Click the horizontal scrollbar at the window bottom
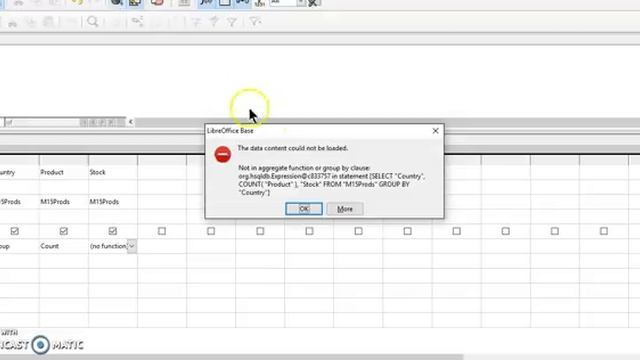The image size is (640, 360). (231, 357)
